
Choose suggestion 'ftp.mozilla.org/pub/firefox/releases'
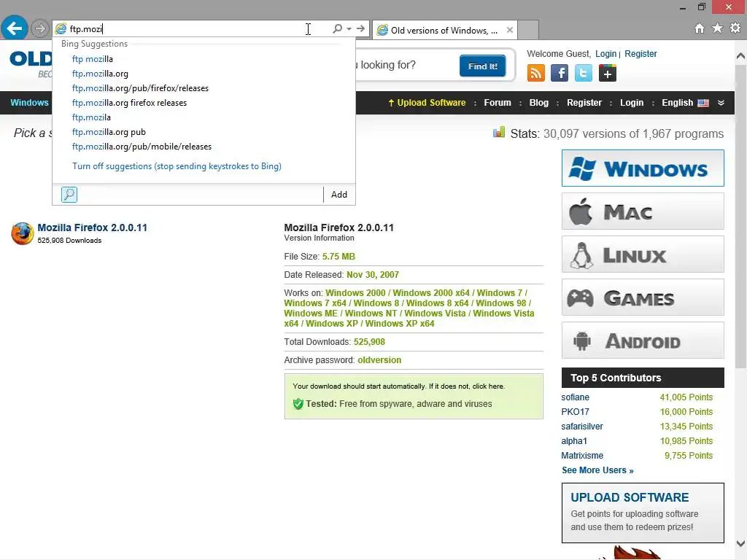coord(204,88)
